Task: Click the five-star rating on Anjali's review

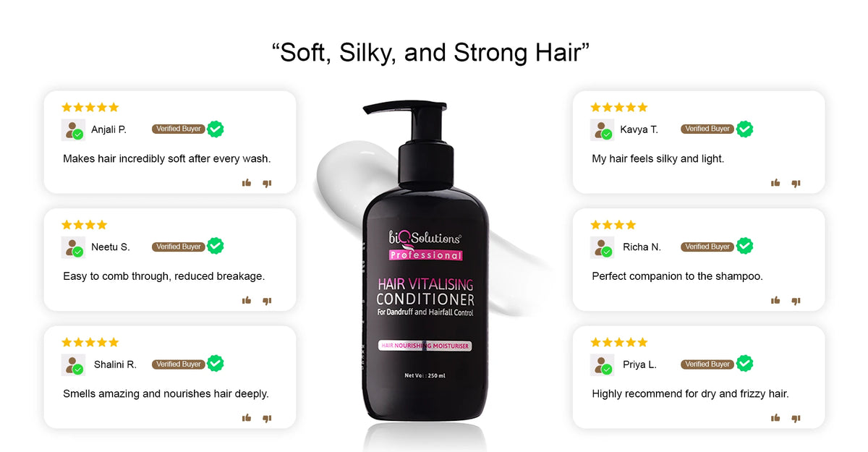Action: point(90,107)
